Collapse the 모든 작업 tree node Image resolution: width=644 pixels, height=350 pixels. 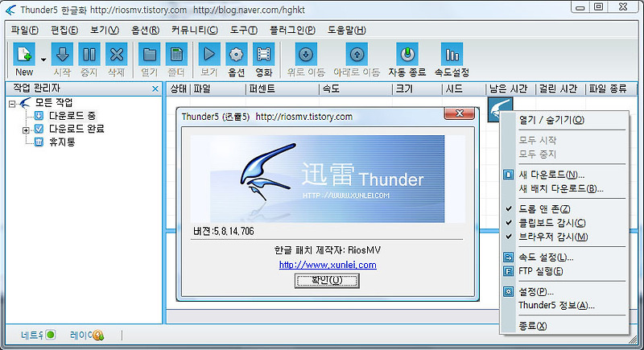(12, 104)
